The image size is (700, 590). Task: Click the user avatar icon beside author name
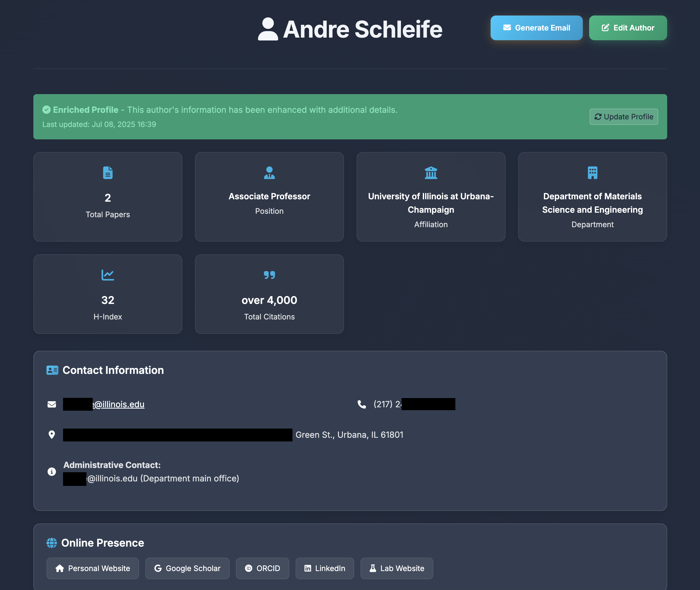[x=268, y=29]
